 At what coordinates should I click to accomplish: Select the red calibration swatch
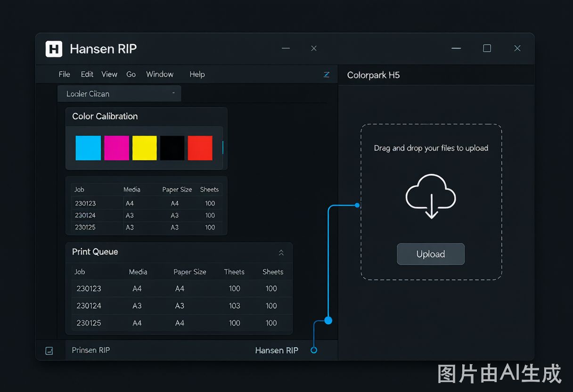click(200, 148)
